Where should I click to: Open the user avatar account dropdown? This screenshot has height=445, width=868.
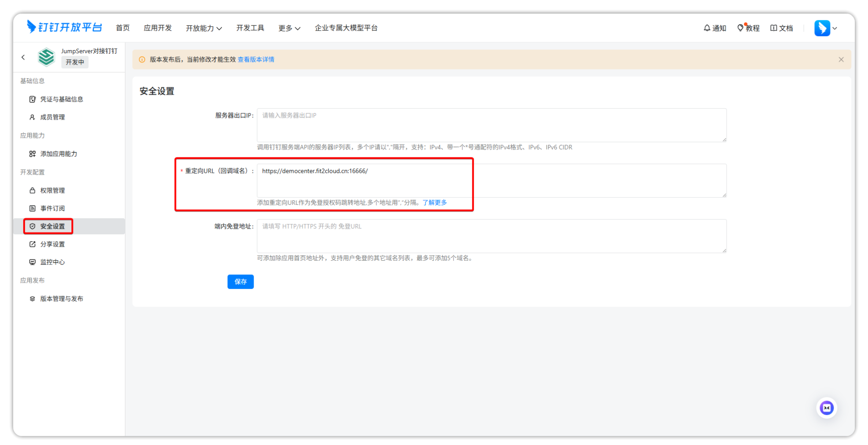tap(825, 28)
